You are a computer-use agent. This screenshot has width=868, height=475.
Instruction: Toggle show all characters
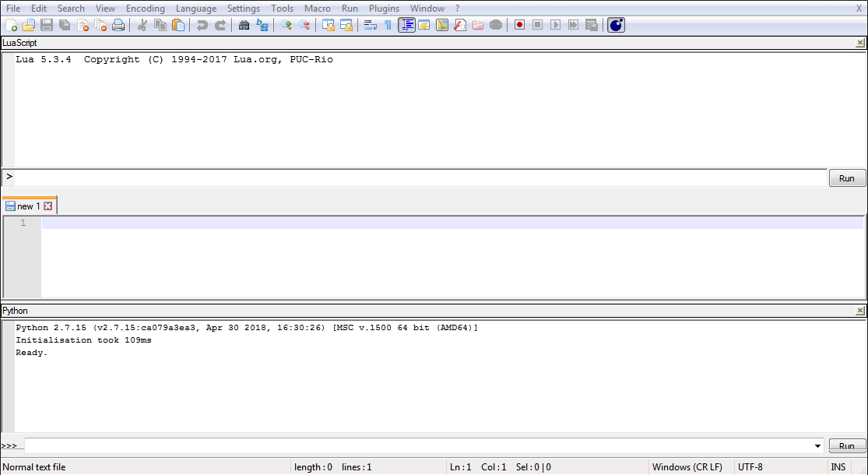(x=387, y=25)
